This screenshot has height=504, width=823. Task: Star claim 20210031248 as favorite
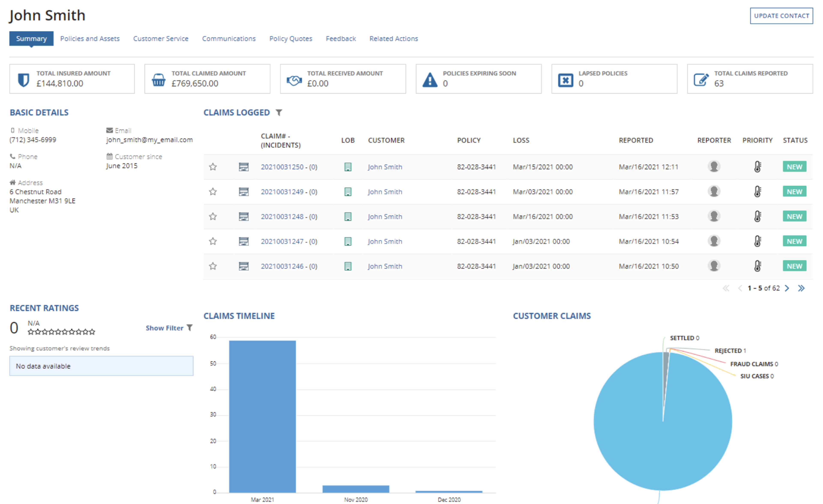[213, 216]
